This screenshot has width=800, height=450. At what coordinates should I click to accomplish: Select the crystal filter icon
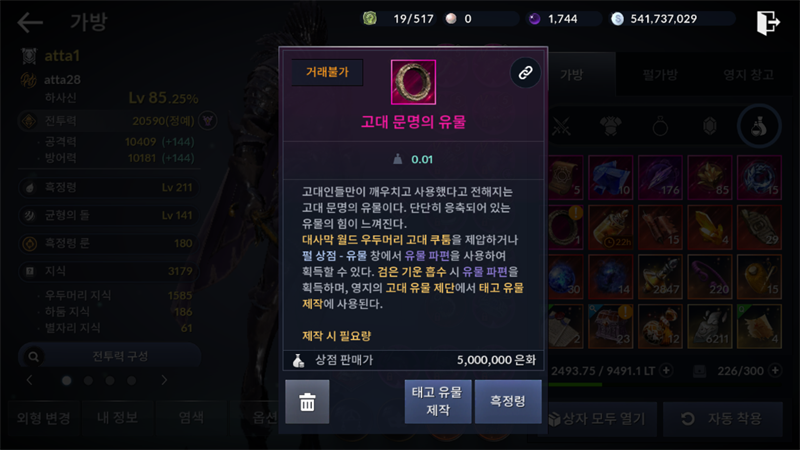710,126
